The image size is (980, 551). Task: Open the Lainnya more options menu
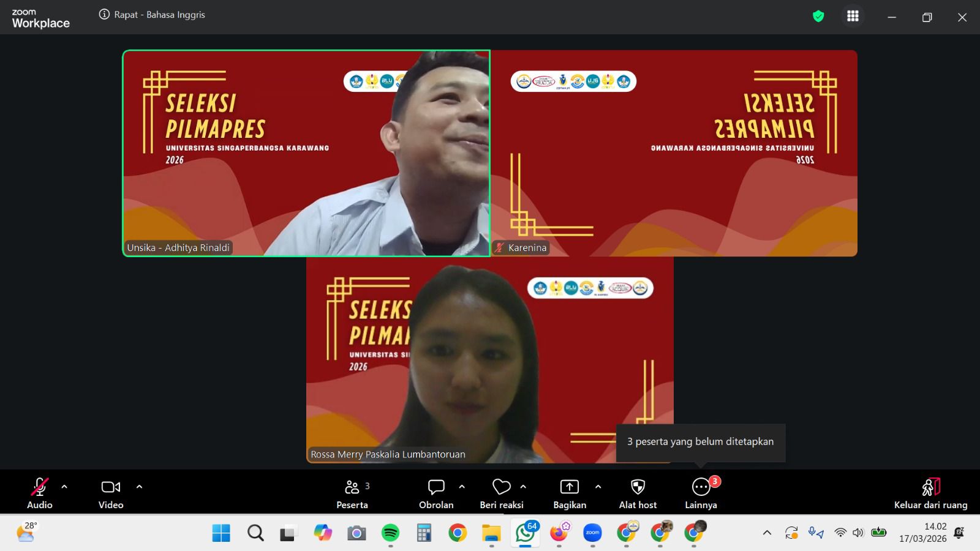(701, 487)
